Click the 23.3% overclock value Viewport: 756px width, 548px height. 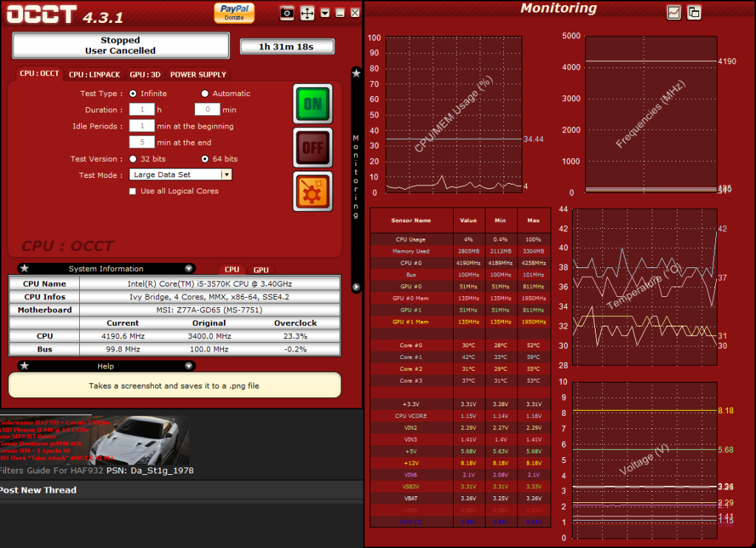coord(295,336)
